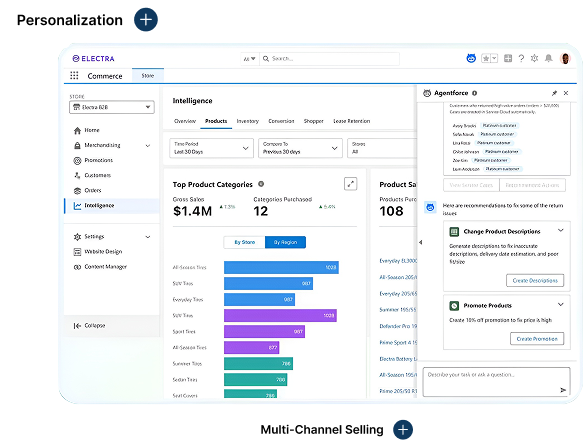Click the Agentforce icon in top header
Image resolution: width=587 pixels, height=447 pixels.
click(x=471, y=58)
